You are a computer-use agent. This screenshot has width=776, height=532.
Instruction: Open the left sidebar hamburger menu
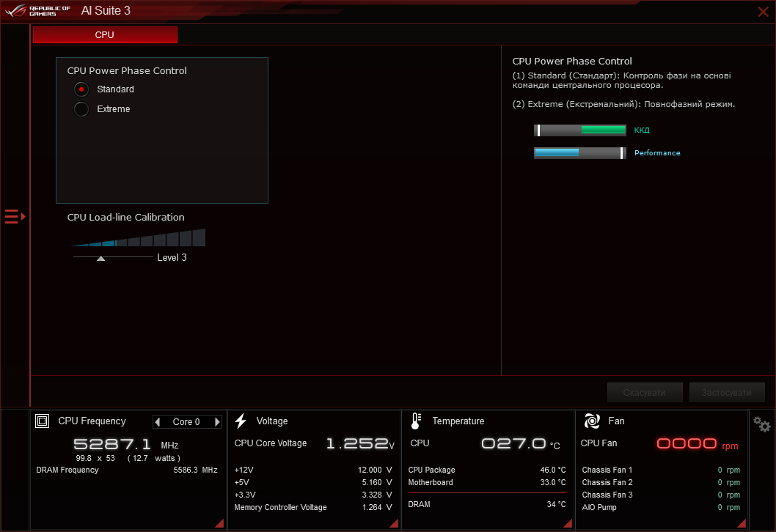pos(12,216)
